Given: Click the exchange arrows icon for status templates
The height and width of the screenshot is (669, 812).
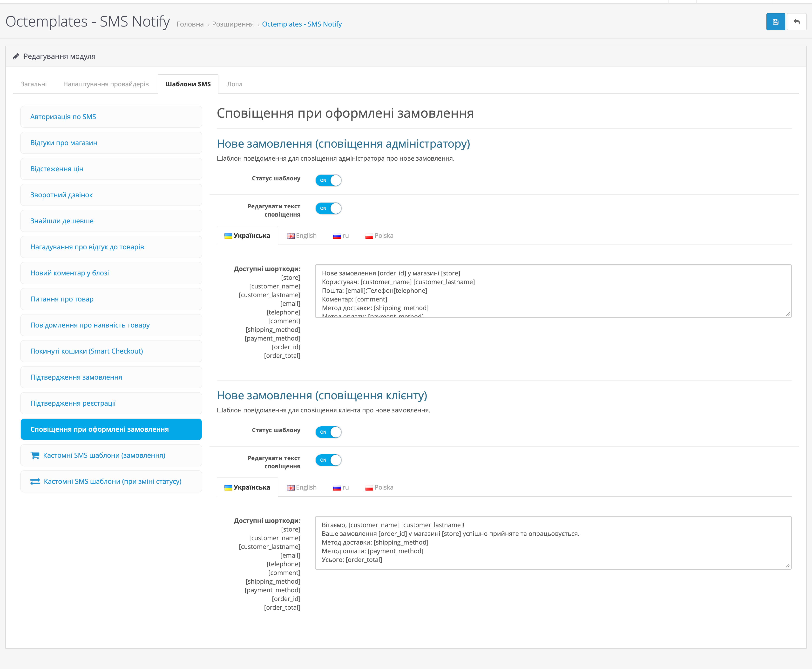Looking at the screenshot, I should click(35, 482).
